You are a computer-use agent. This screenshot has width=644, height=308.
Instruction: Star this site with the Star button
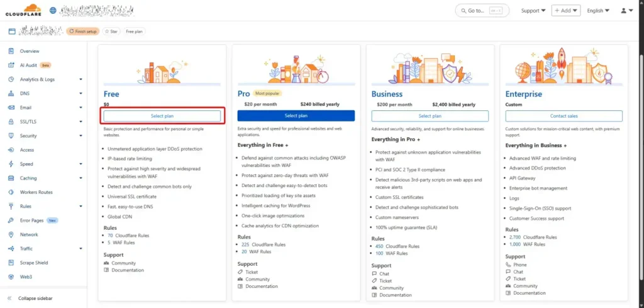pyautogui.click(x=111, y=31)
